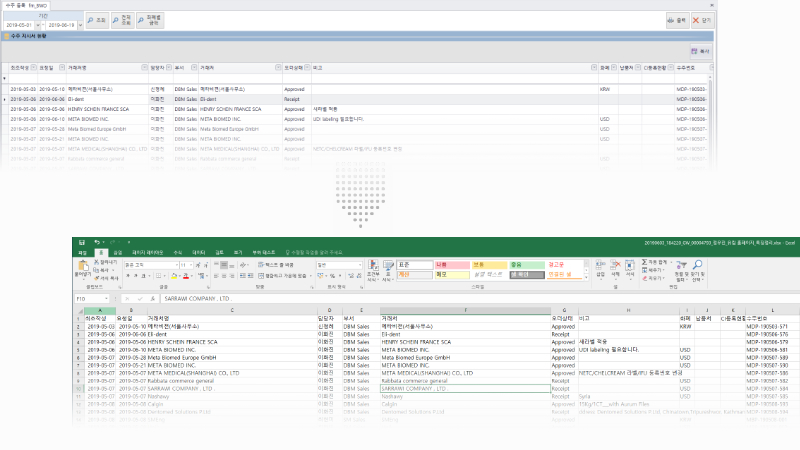The height and width of the screenshot is (450, 800).
Task: Open the start date 2019-05-01 dropdown in order window
Action: coord(37,25)
